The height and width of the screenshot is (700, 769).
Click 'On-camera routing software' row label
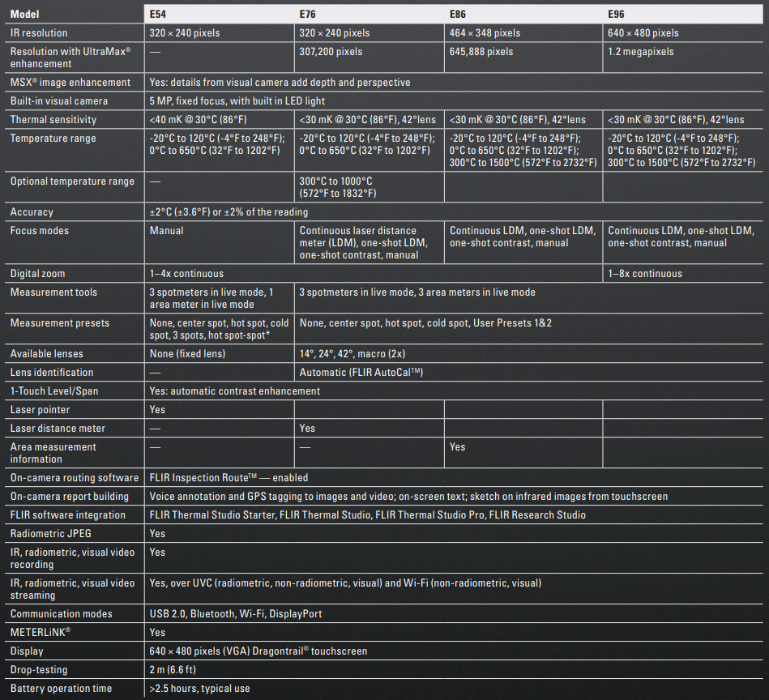coord(74,478)
